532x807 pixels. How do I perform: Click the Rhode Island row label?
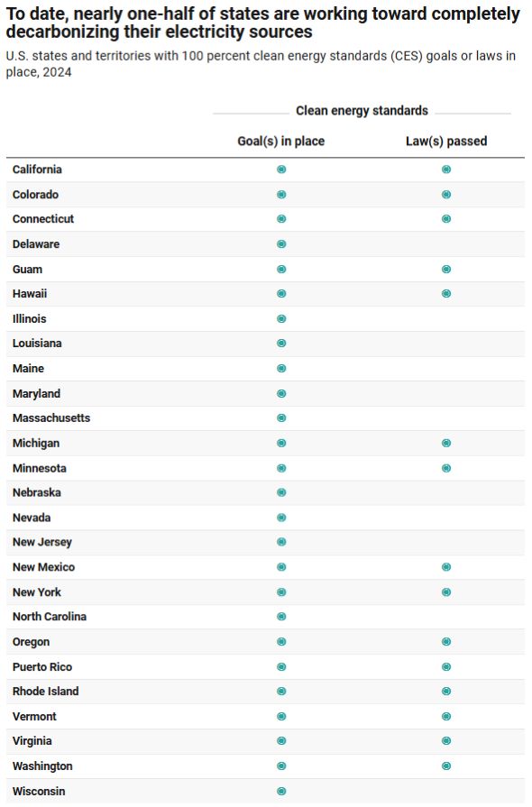coord(46,692)
